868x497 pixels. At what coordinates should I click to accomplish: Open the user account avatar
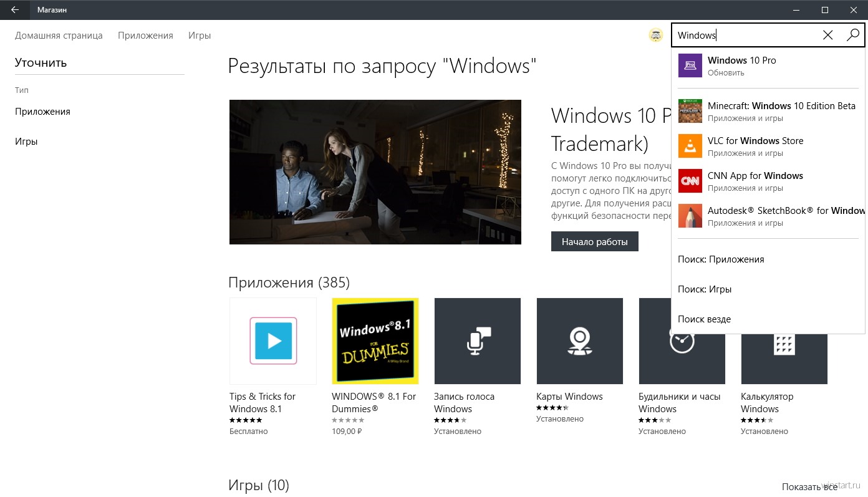[656, 36]
